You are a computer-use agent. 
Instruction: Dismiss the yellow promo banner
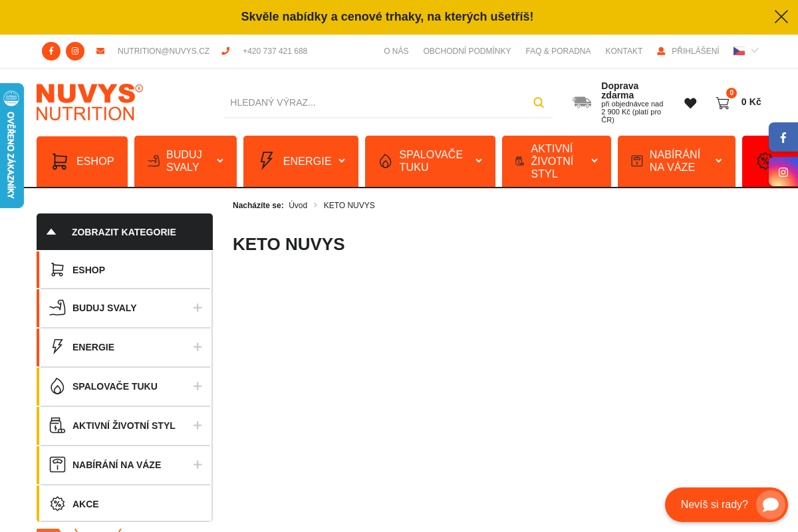tap(781, 17)
